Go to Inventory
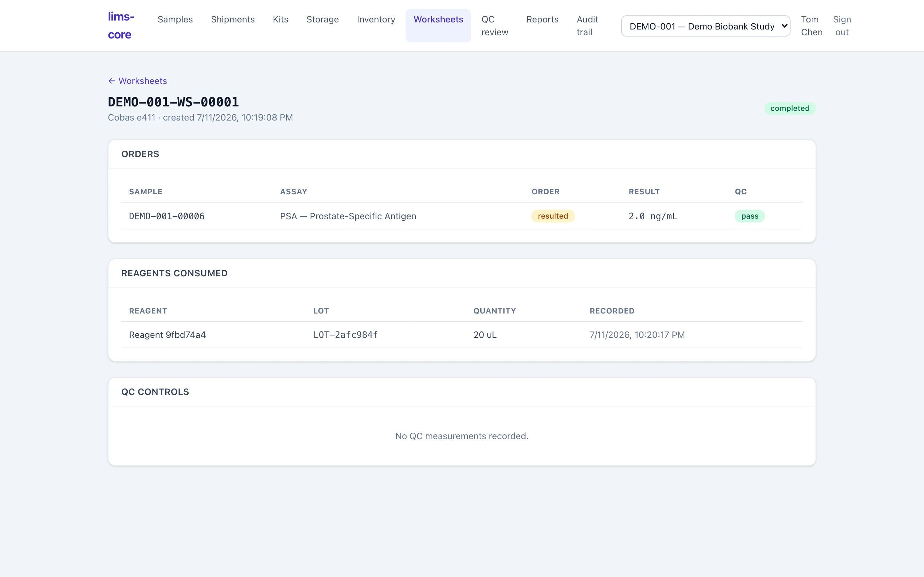Viewport: 924px width, 577px height. (x=376, y=20)
